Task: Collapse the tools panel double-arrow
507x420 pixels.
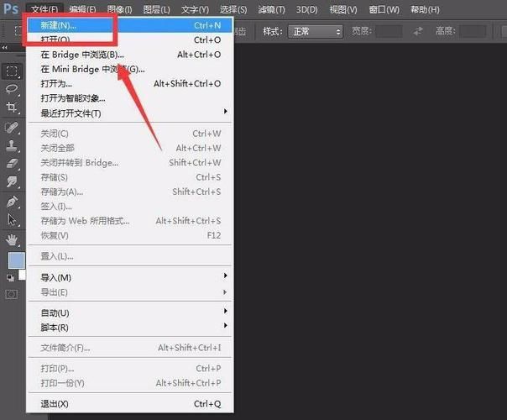Action: pyautogui.click(x=4, y=47)
